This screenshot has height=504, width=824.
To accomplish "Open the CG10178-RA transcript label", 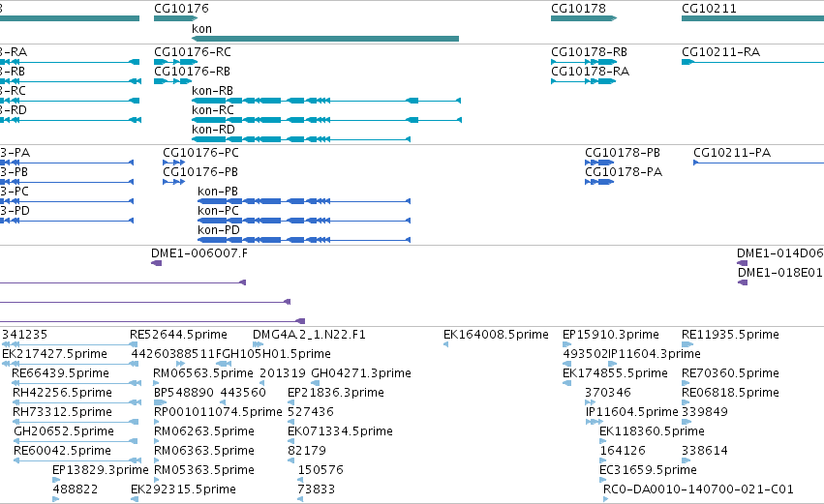I will pos(590,72).
